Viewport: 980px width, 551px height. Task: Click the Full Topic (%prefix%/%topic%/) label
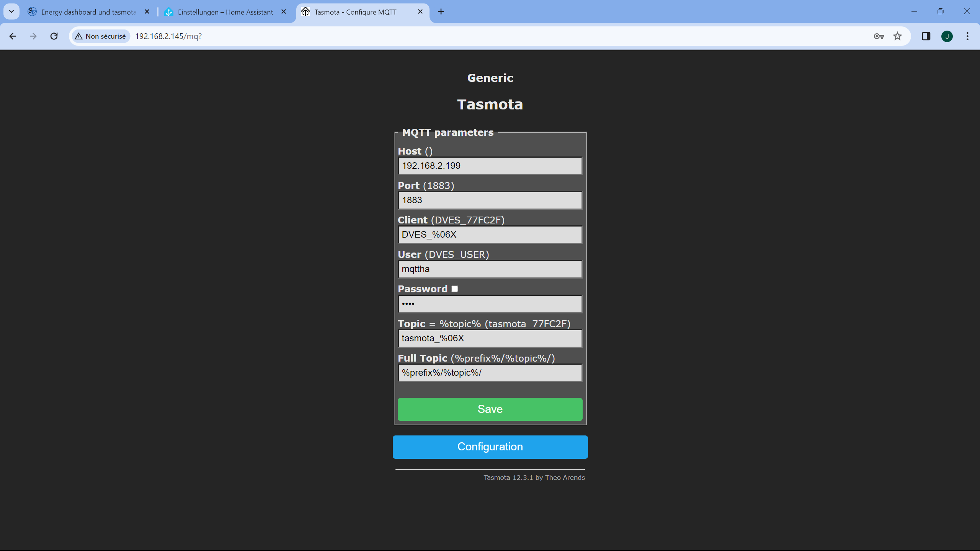[x=476, y=358]
